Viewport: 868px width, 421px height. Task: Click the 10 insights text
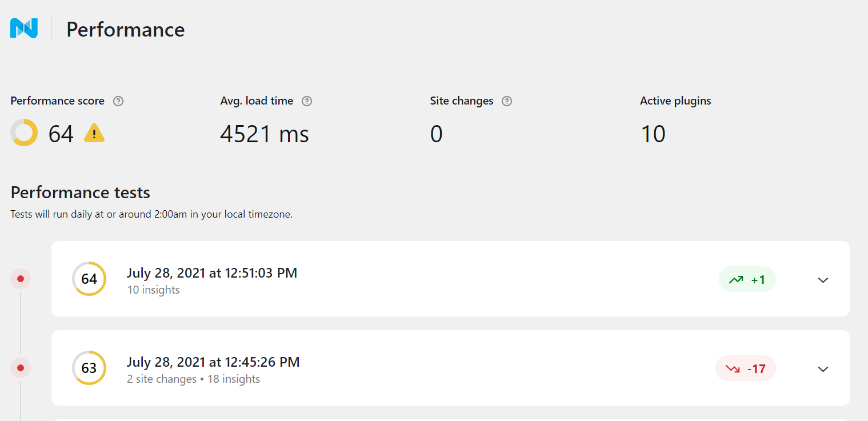pyautogui.click(x=153, y=290)
